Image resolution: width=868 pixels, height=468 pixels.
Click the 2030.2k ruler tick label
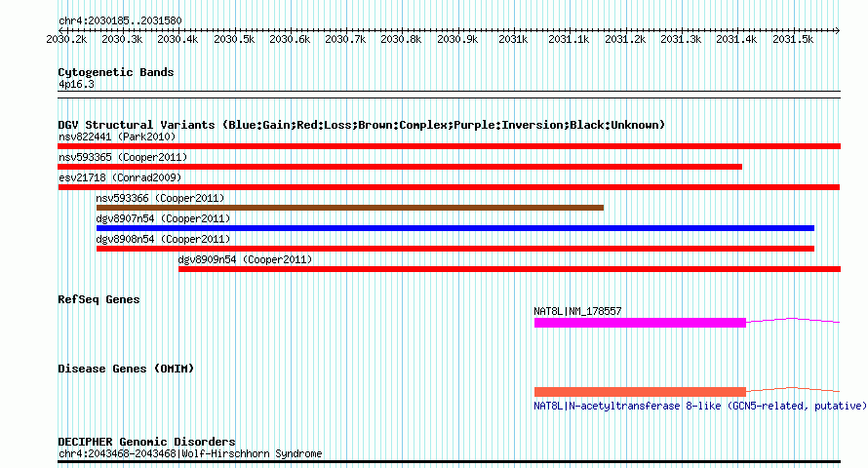point(66,39)
